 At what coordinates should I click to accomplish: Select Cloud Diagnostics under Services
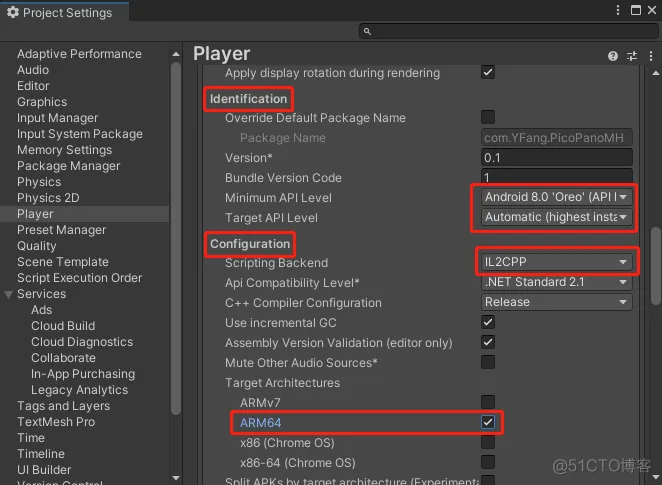(x=82, y=342)
